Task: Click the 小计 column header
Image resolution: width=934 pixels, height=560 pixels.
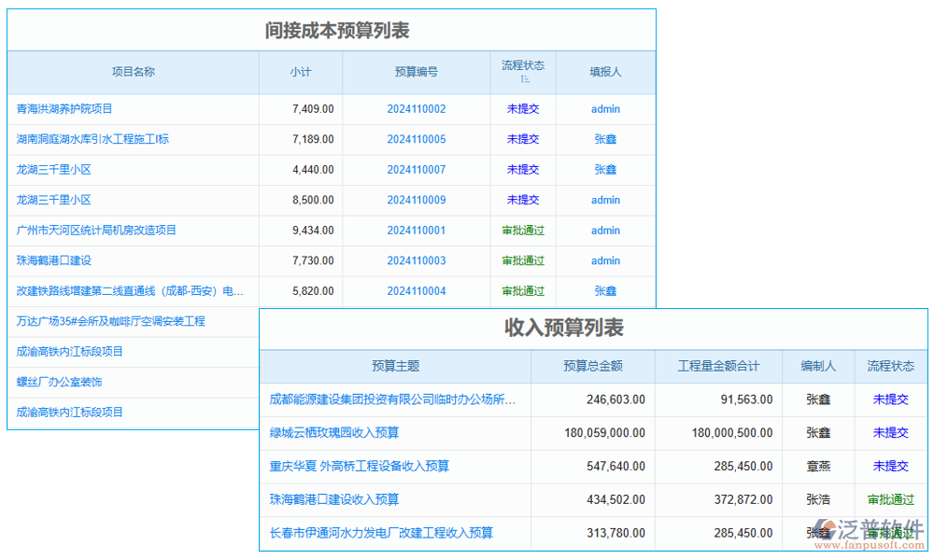Action: [x=301, y=72]
